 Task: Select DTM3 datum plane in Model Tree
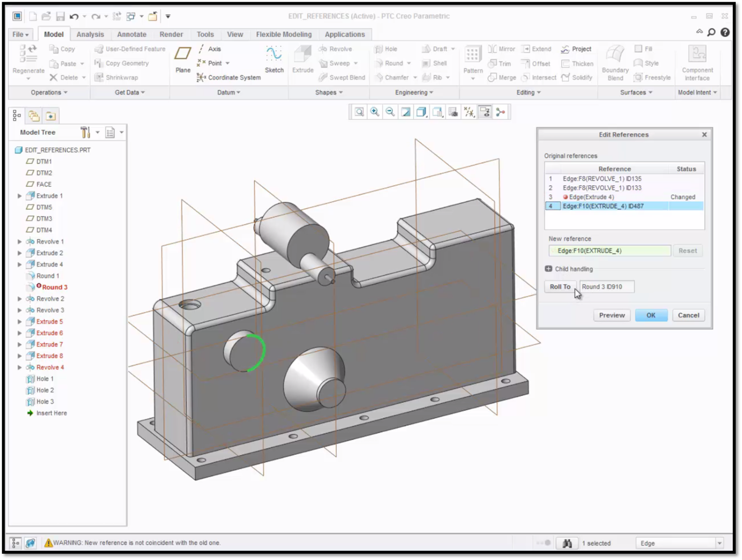click(44, 219)
